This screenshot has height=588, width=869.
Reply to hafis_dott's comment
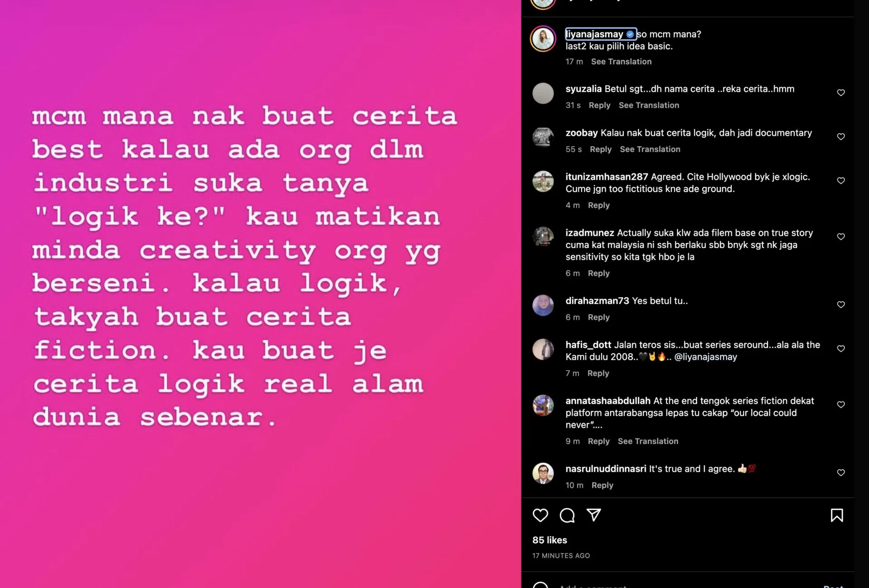pyautogui.click(x=598, y=373)
